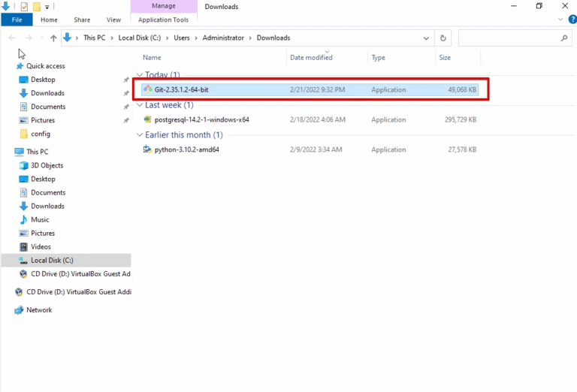
Task: Open the View ribbon tab
Action: point(113,20)
